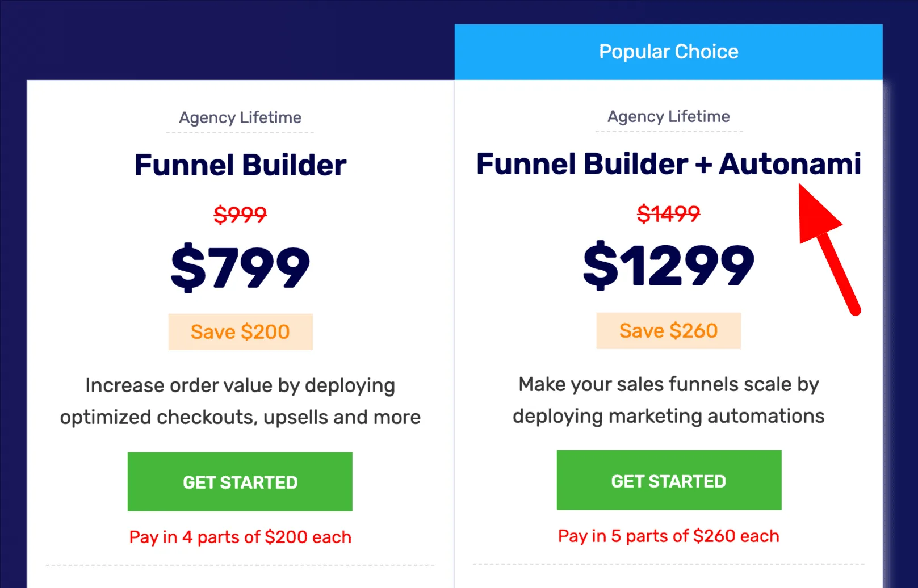The height and width of the screenshot is (588, 918).
Task: Click Pay in 4 parts of $200 each
Action: coord(240,537)
